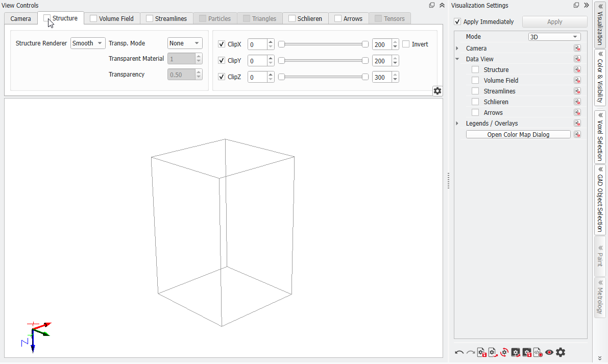Expand the Legends / Overlays node
This screenshot has width=608, height=364.
[x=457, y=123]
